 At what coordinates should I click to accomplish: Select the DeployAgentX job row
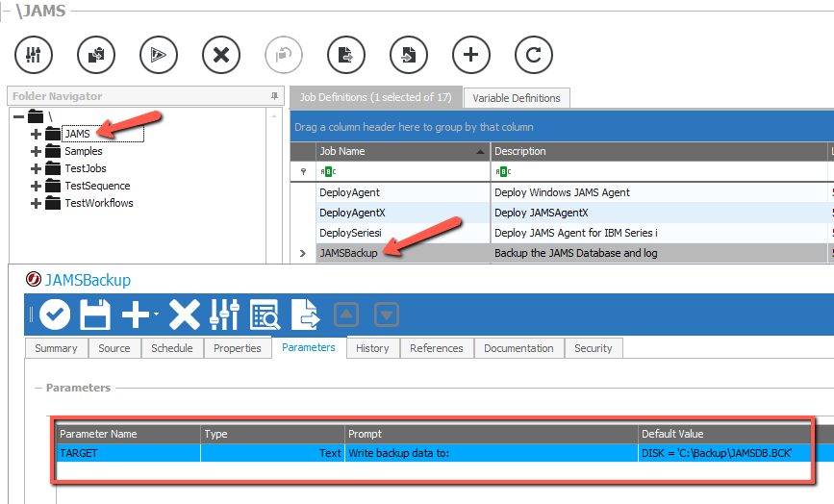point(562,213)
